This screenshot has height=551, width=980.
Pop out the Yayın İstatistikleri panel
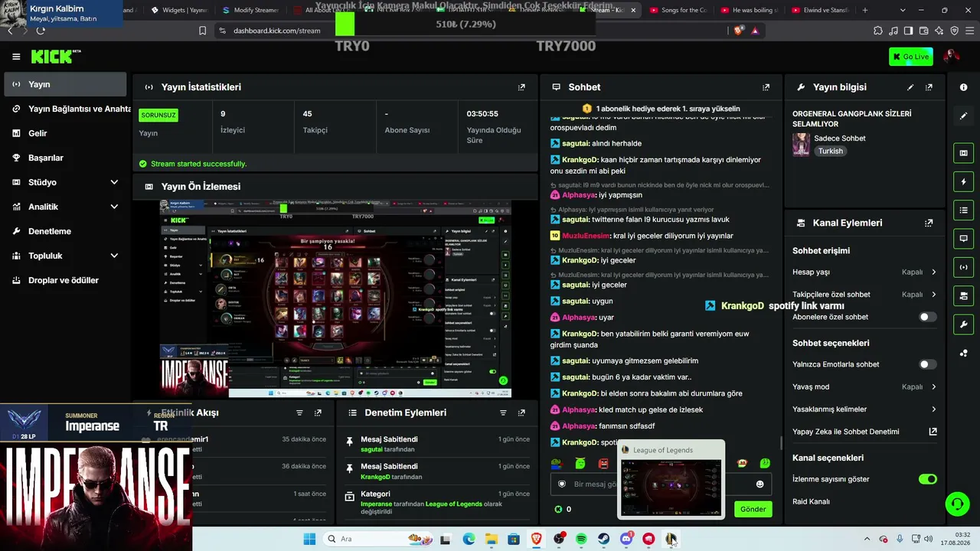[x=521, y=87]
